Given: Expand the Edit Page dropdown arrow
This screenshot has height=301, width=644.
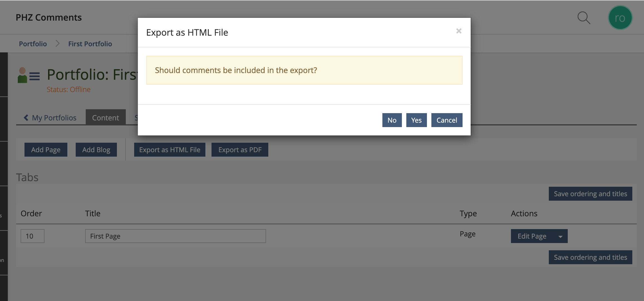Looking at the screenshot, I should coord(560,236).
